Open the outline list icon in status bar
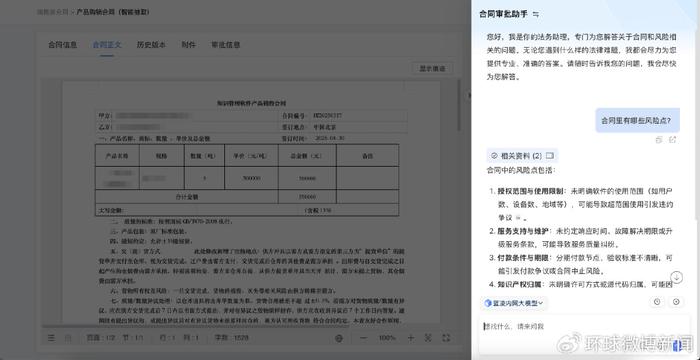Viewport: 700px width, 360px height. pos(51,338)
